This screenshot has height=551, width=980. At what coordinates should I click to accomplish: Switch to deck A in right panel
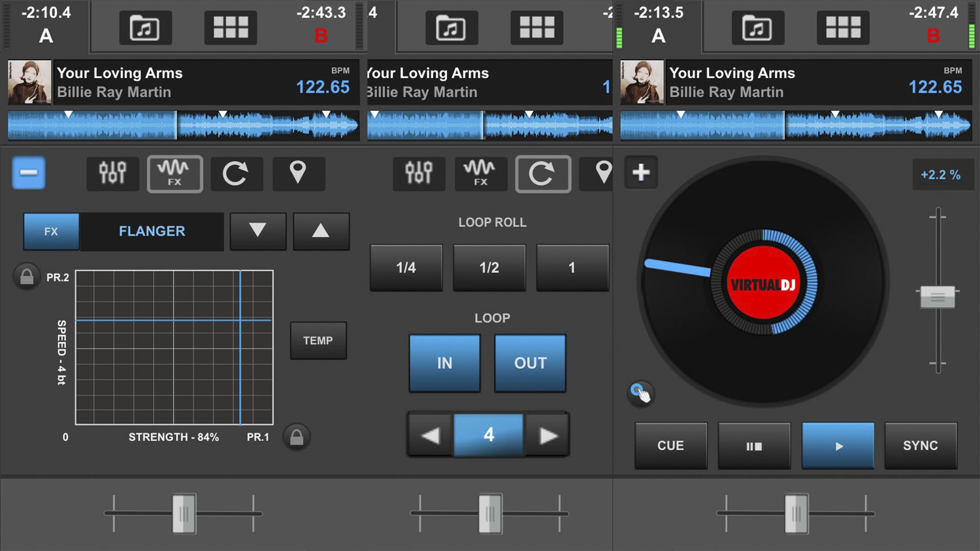658,35
